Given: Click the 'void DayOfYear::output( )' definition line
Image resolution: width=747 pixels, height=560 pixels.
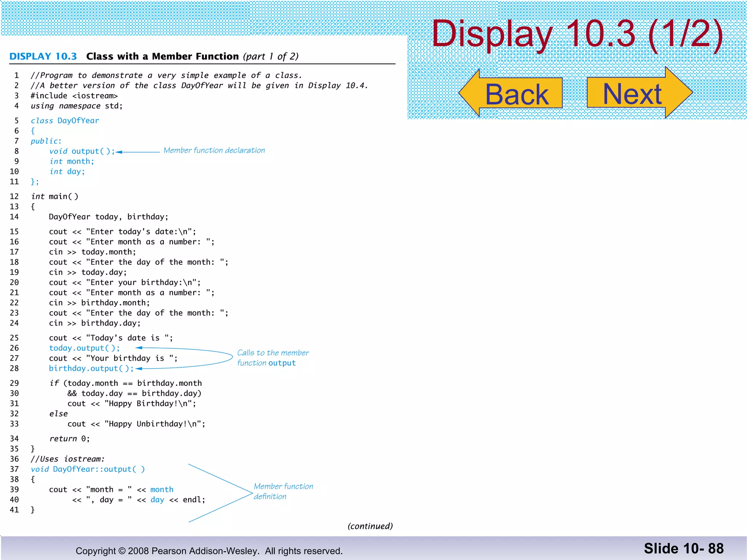Looking at the screenshot, I should [88, 469].
